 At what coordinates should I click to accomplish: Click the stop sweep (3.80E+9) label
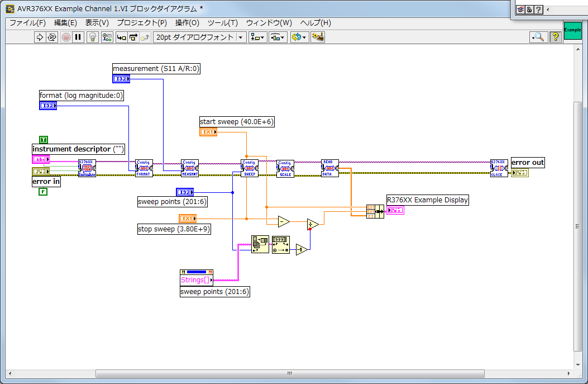pos(174,229)
